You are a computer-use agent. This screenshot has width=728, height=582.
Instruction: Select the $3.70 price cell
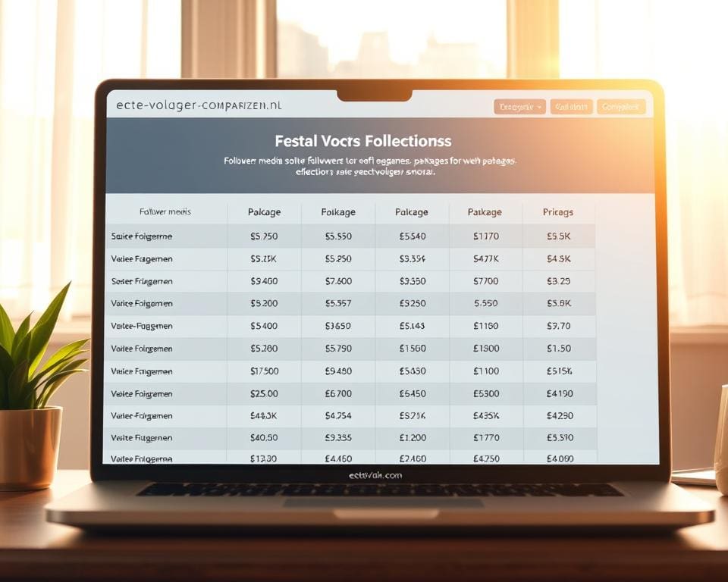pos(559,326)
